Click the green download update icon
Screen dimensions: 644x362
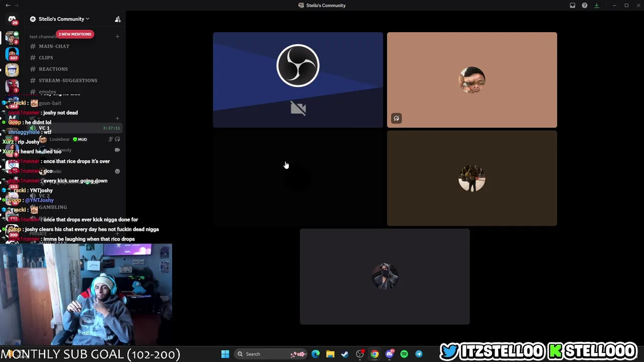(x=597, y=6)
